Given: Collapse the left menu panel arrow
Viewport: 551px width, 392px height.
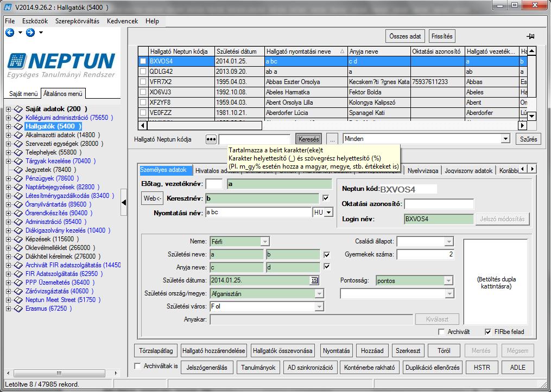Looking at the screenshot, I should click(x=124, y=202).
